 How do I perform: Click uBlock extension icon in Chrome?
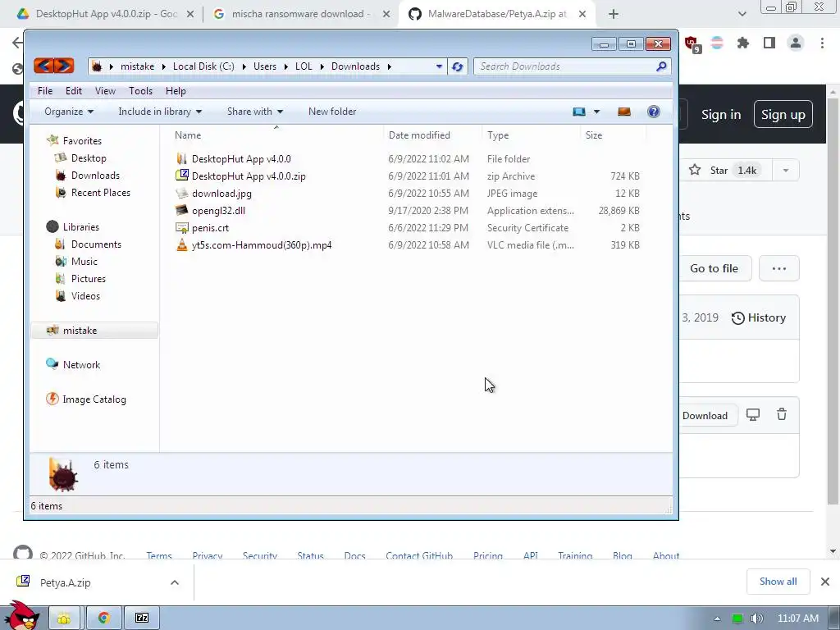692,44
